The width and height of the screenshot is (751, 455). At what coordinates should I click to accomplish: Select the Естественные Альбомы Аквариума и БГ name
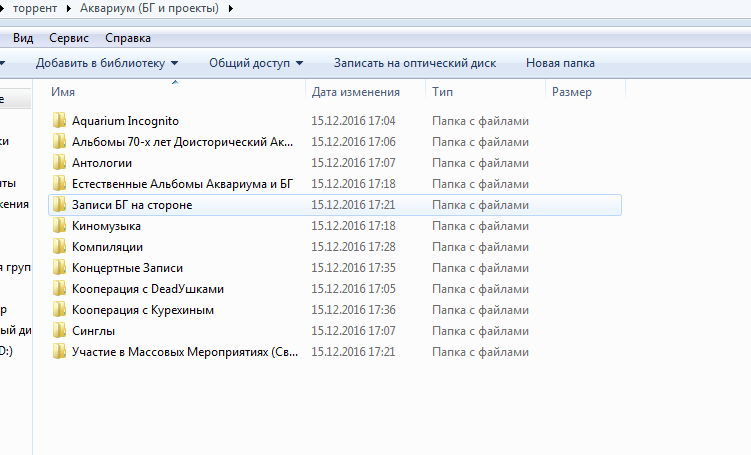(x=182, y=184)
